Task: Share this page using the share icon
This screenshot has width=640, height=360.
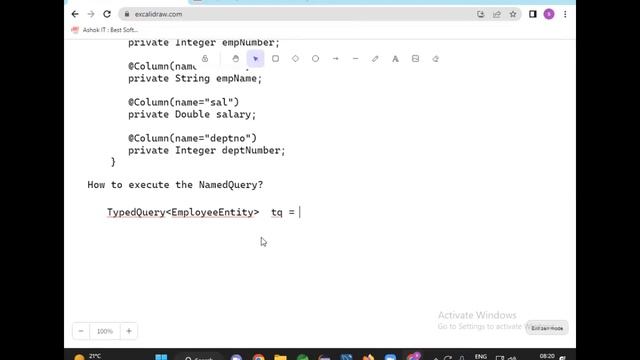Action: [x=497, y=14]
